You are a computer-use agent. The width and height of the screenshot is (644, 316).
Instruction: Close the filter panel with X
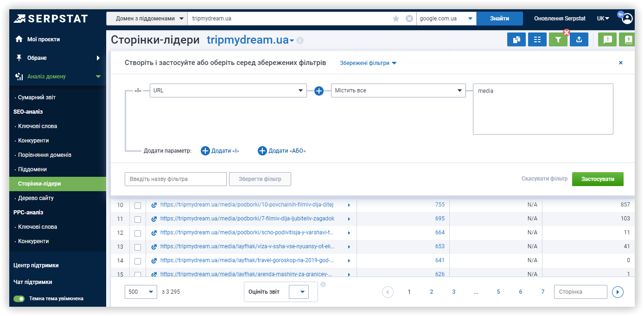(621, 63)
